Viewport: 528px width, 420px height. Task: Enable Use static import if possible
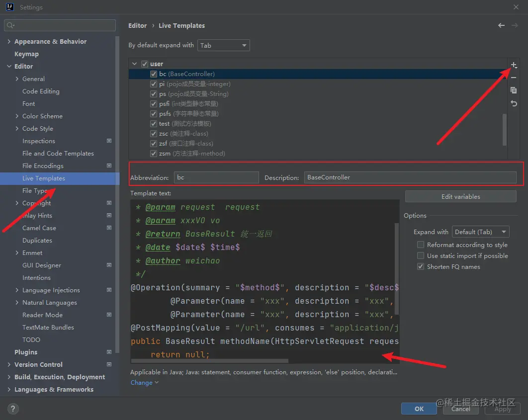(x=421, y=256)
